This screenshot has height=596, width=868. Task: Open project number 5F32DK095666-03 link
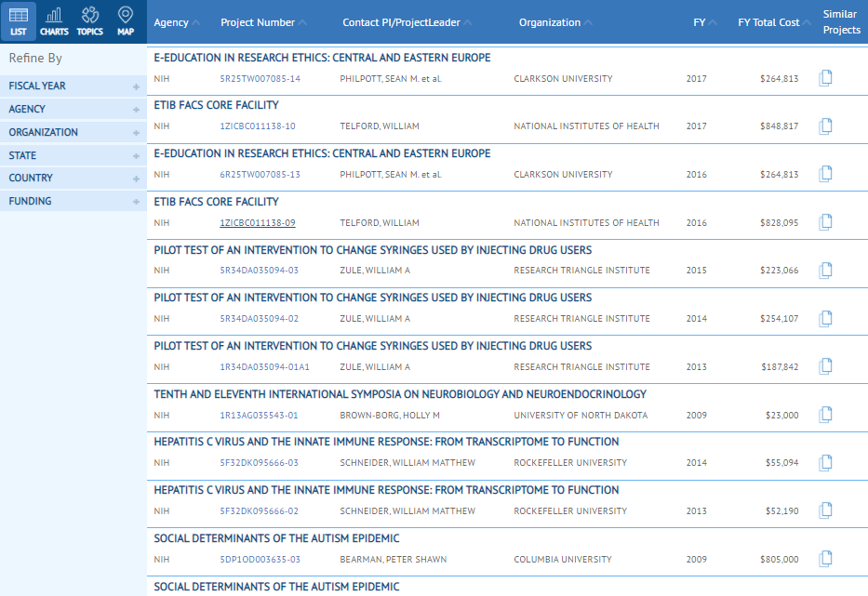[x=259, y=463]
